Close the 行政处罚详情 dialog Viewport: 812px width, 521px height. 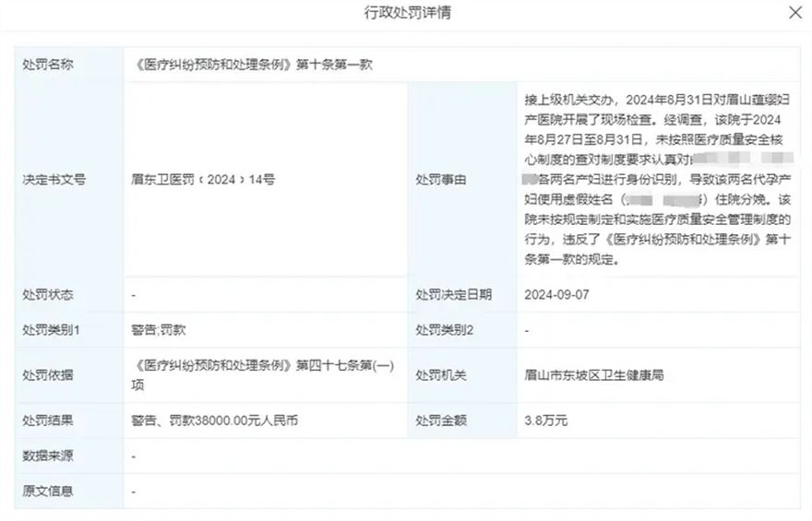tap(794, 13)
